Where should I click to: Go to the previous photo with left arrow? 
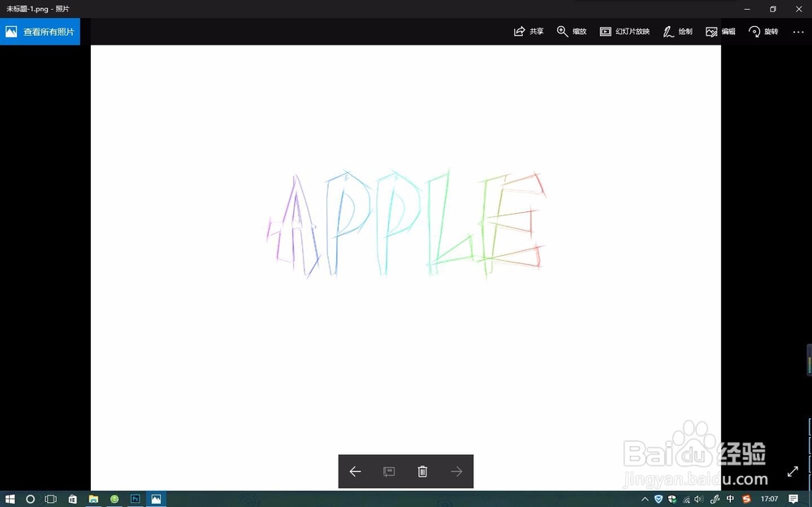coord(356,471)
